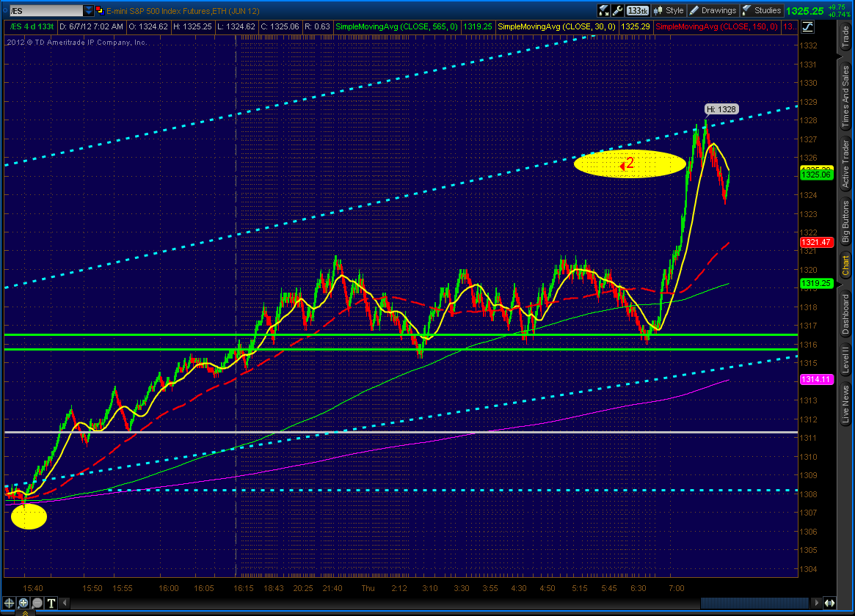Click the 7:00 label on time axis
Screen dimensions: 855x616
tap(676, 588)
